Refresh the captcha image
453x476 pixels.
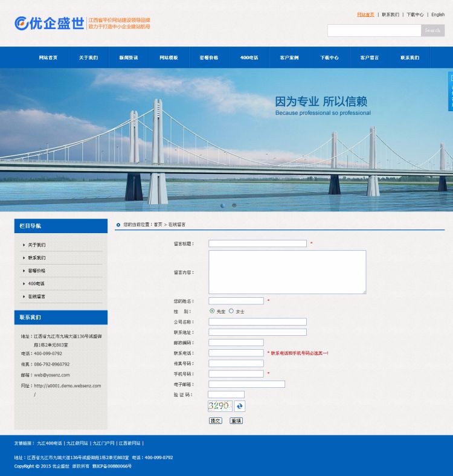[x=240, y=406]
